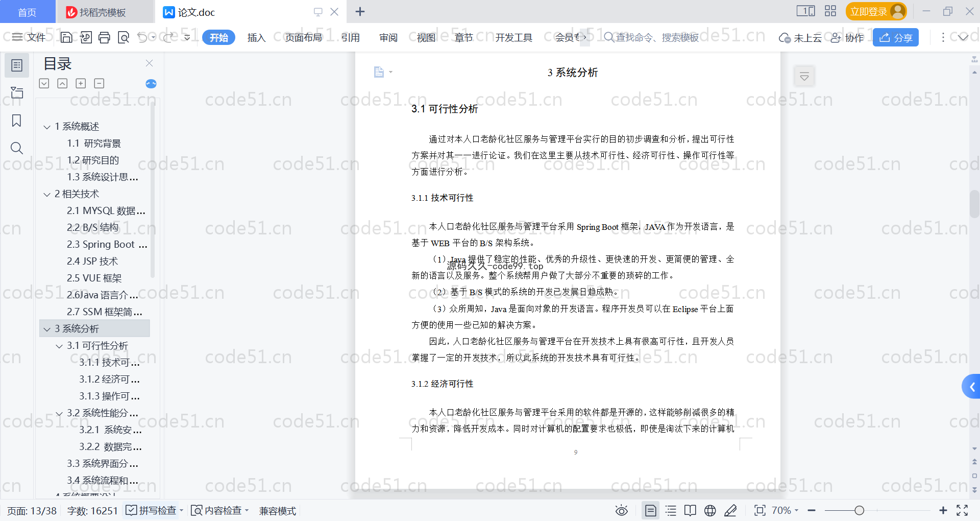Switch to the 章节 ribbon tab

pyautogui.click(x=464, y=37)
